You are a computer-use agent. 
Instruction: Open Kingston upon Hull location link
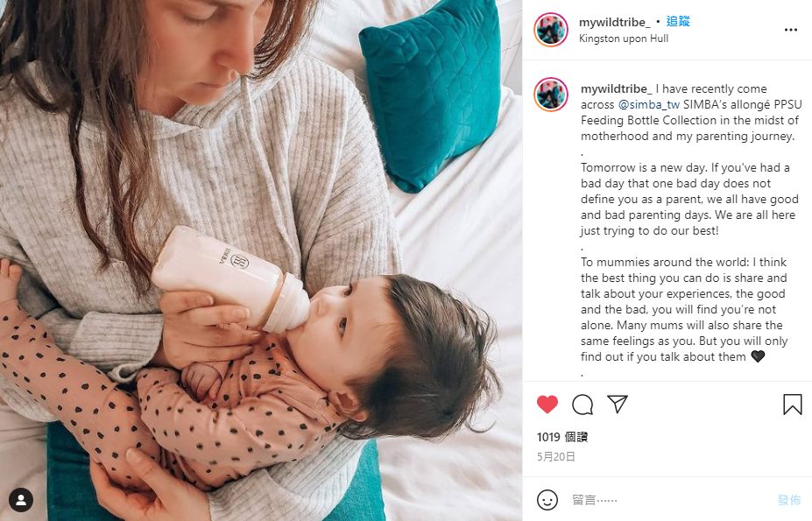click(x=624, y=39)
